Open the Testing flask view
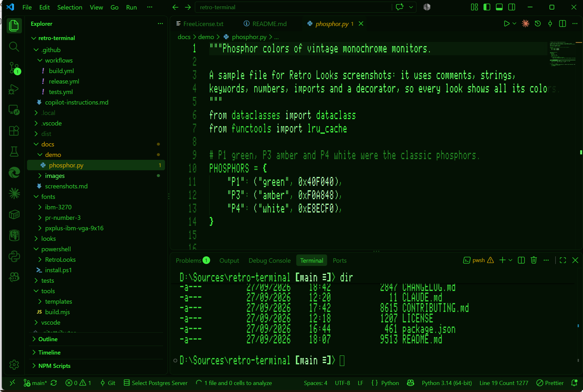Screen dimensions: 583x392 point(14,152)
